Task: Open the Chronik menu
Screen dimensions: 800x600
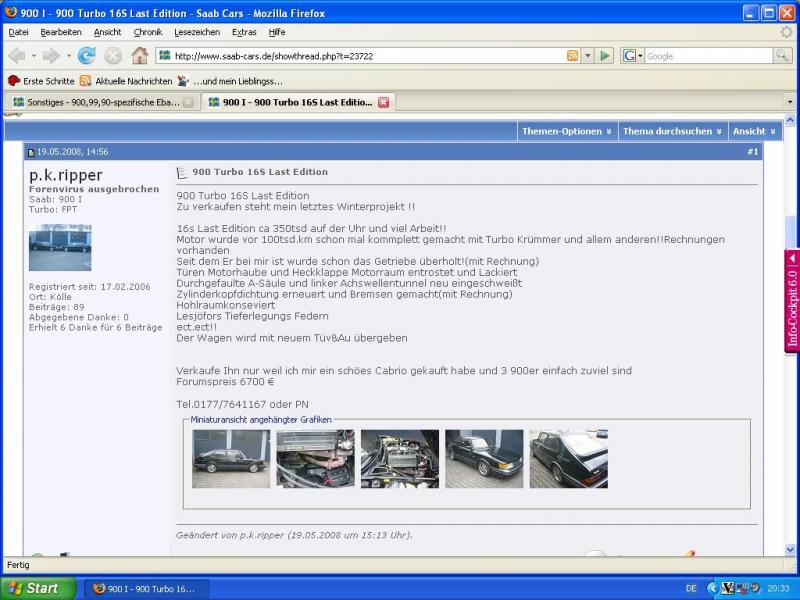Action: pyautogui.click(x=147, y=32)
